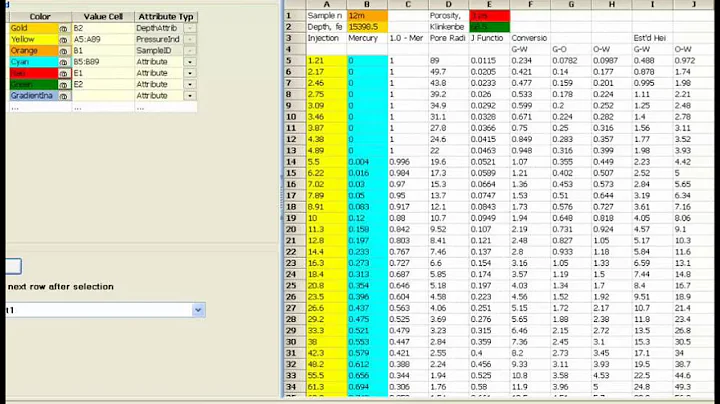Click orange cell B1 showing 12m

[x=367, y=16]
